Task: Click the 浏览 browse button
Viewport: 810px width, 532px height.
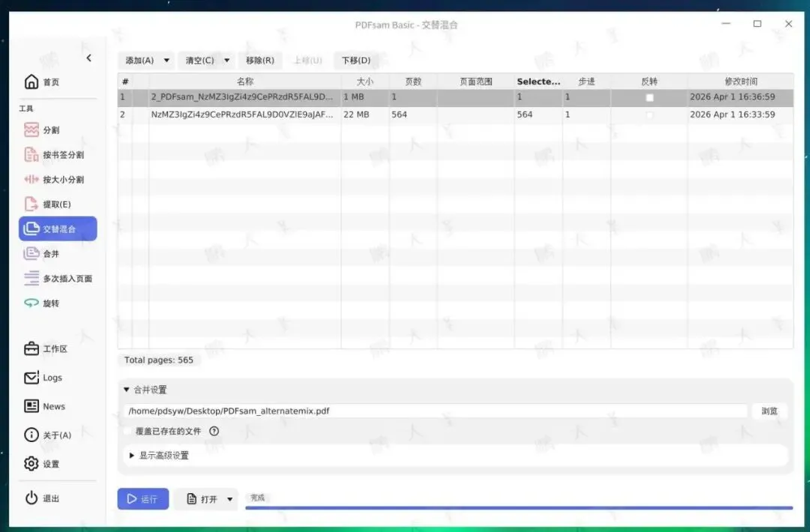Action: click(769, 411)
